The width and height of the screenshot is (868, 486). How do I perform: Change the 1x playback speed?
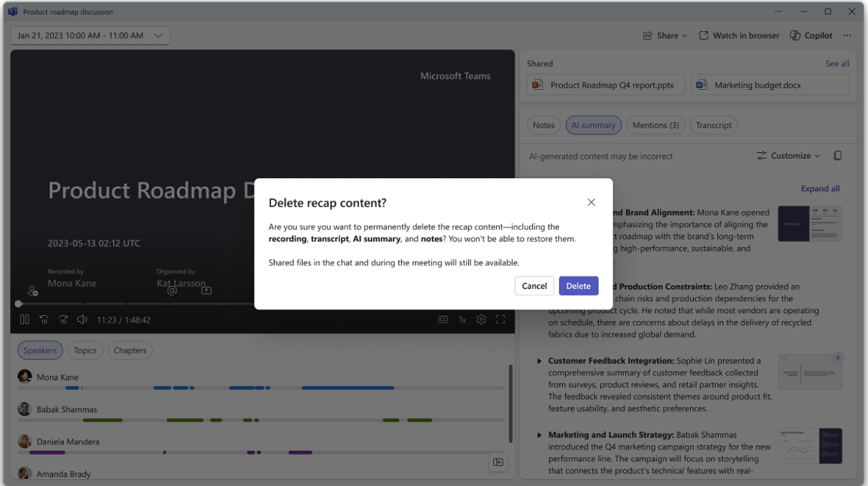462,320
